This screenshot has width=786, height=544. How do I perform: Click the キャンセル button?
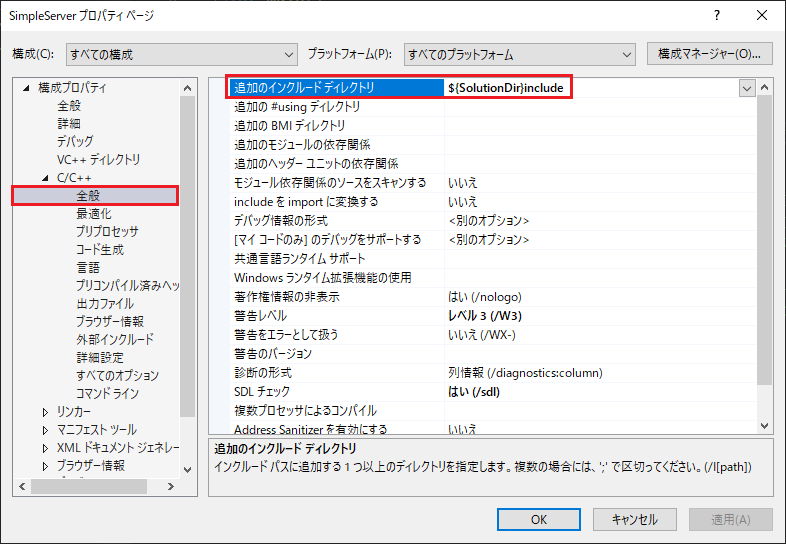tap(633, 519)
